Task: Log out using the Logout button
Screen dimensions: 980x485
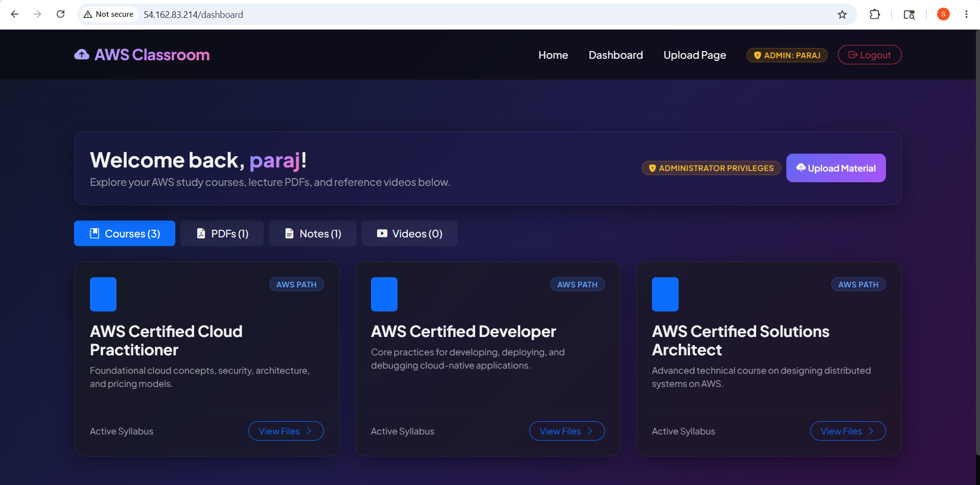Action: 870,55
